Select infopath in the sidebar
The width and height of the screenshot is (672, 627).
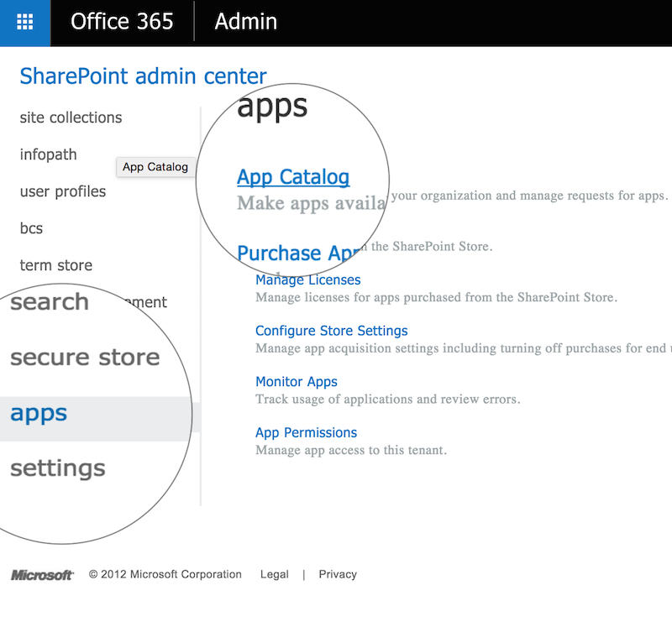pos(49,154)
